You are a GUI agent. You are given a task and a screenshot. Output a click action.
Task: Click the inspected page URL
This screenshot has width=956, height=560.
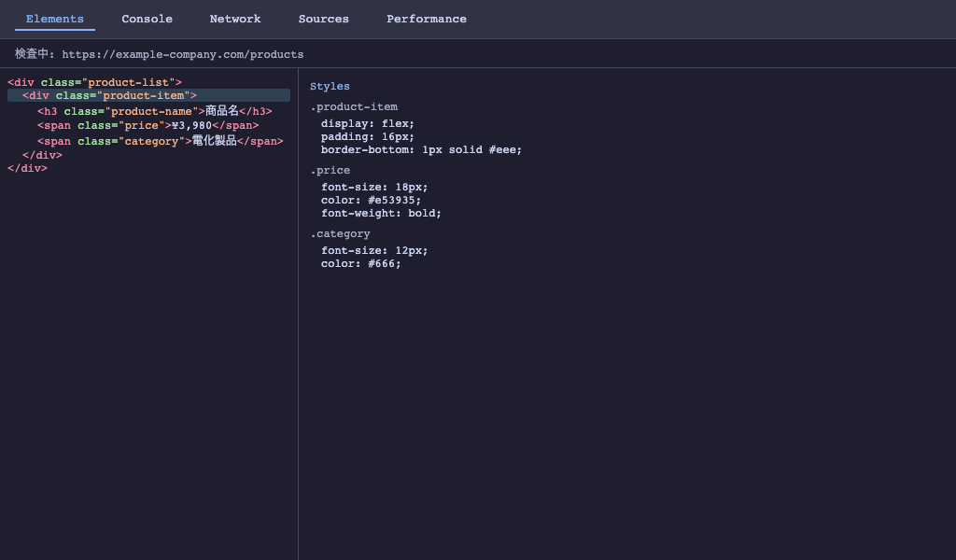182,54
